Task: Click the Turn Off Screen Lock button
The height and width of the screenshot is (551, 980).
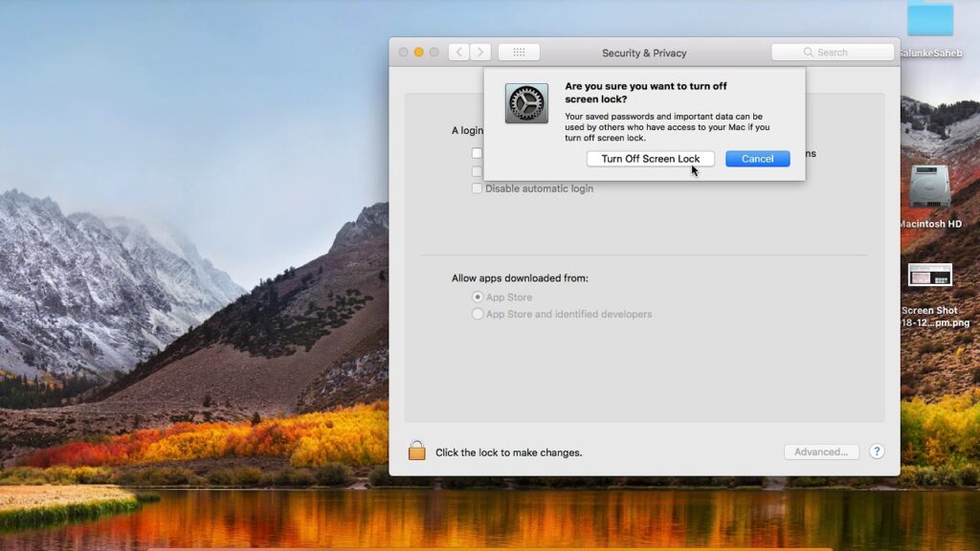Action: [650, 159]
